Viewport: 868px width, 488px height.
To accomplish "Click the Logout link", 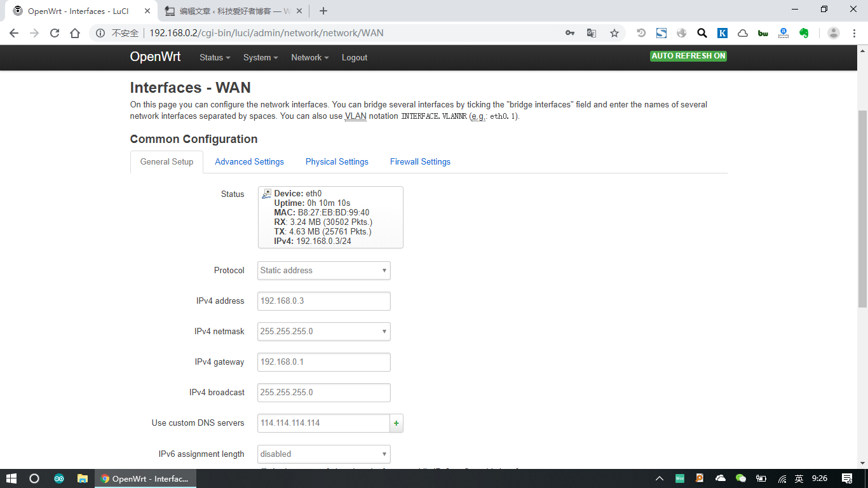I will click(354, 57).
